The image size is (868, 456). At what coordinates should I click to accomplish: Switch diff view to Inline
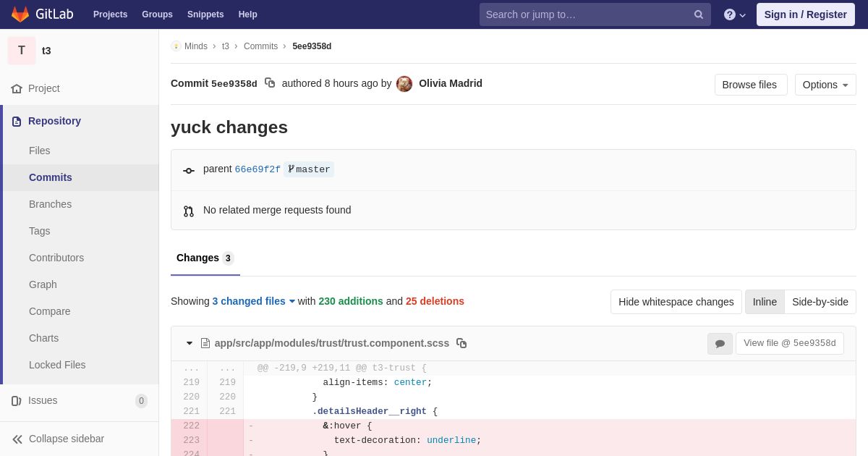point(765,302)
